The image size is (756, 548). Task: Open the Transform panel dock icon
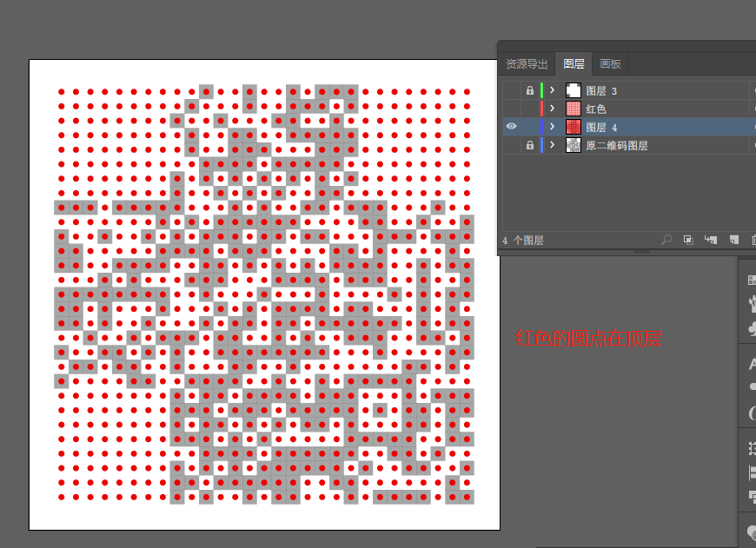click(753, 448)
